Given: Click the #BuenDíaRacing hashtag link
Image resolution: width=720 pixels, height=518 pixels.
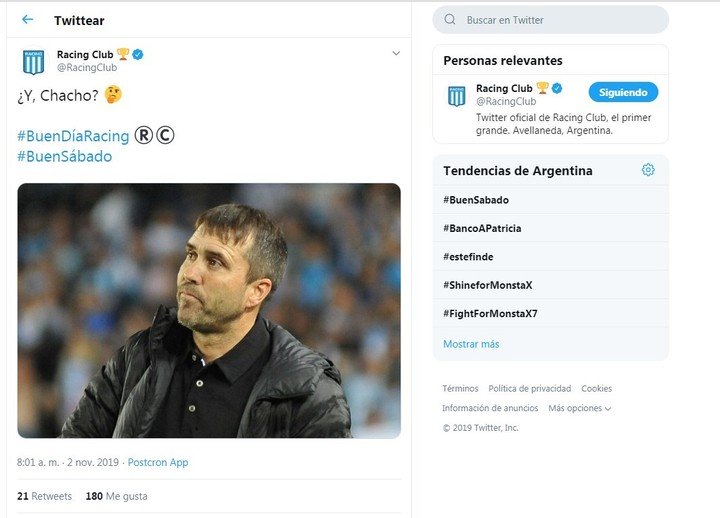Looking at the screenshot, I should 73,136.
